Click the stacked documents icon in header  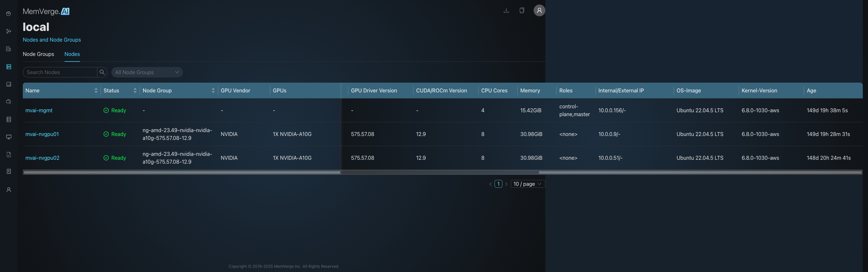point(522,10)
